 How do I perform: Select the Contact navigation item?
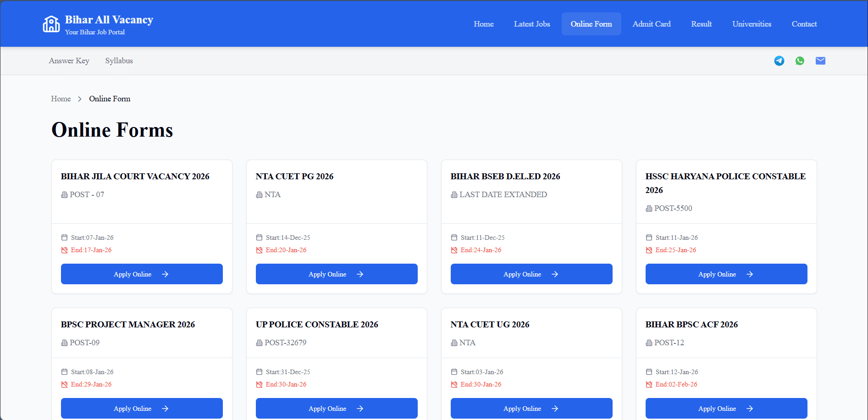pyautogui.click(x=804, y=24)
